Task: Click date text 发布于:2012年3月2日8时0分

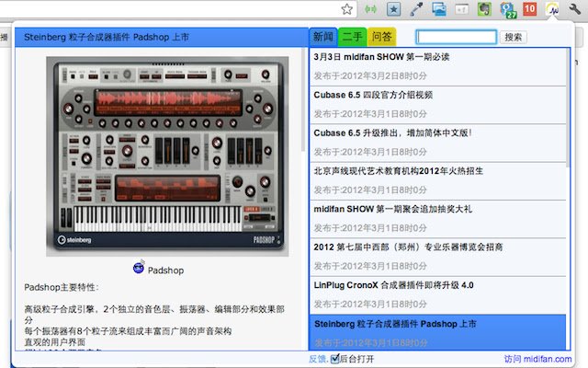Action: pos(370,75)
